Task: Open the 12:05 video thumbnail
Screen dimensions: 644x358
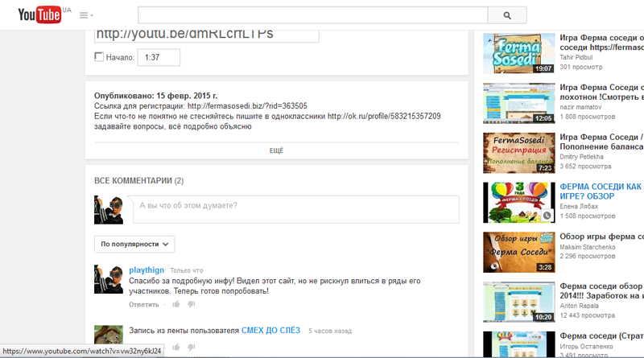Action: click(518, 103)
